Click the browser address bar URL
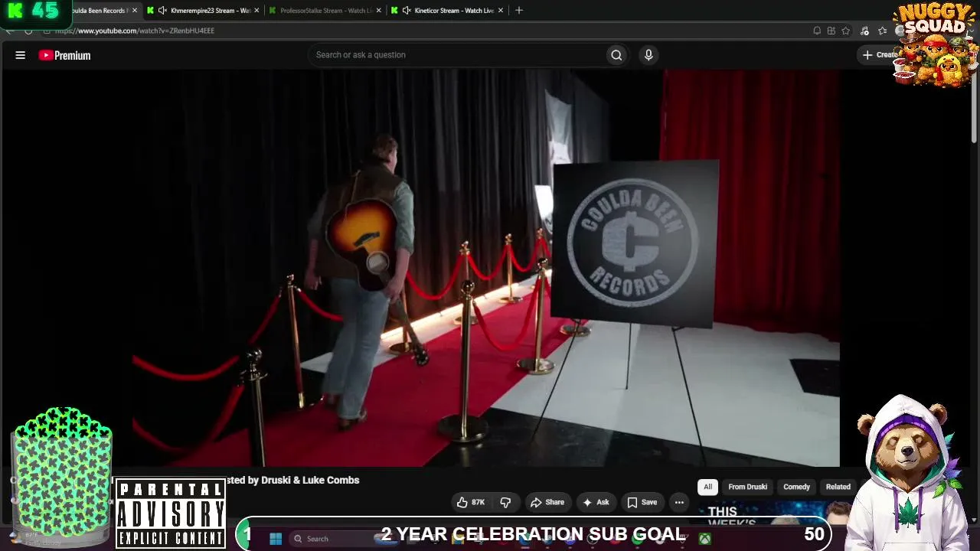 pos(135,31)
